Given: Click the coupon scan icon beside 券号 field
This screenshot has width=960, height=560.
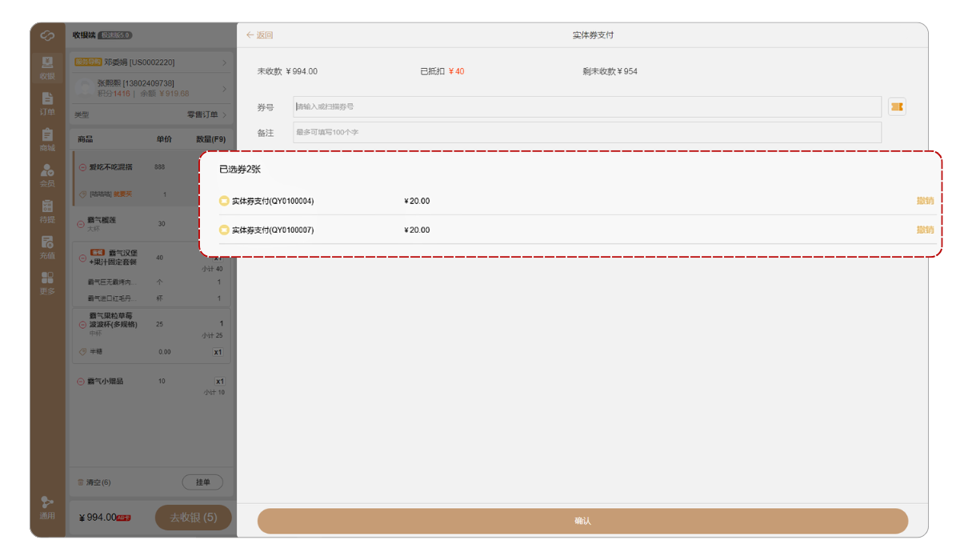Looking at the screenshot, I should 897,106.
